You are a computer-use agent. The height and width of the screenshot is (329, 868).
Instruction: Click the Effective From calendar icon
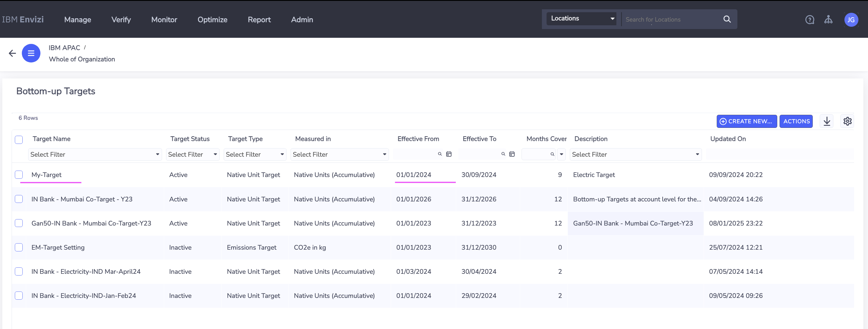(x=449, y=154)
